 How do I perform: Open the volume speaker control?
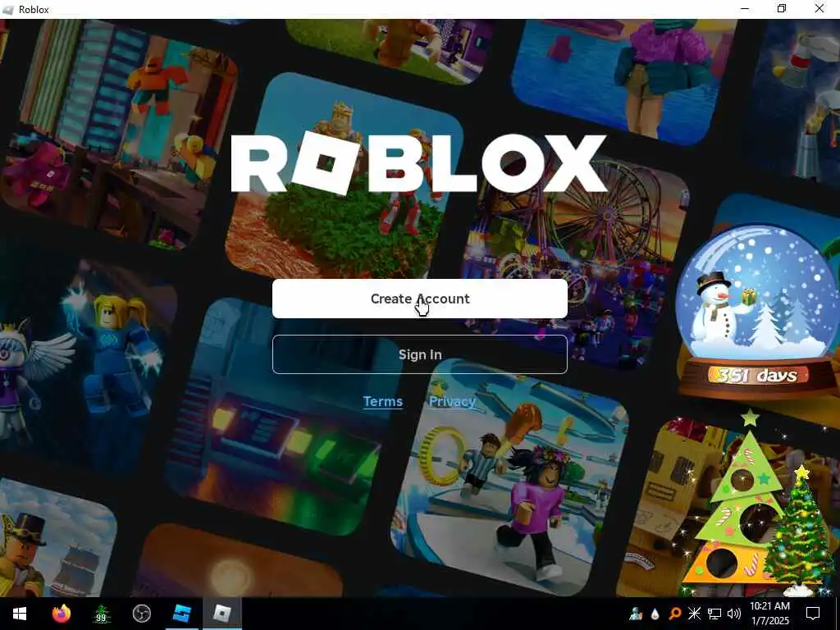pyautogui.click(x=734, y=614)
